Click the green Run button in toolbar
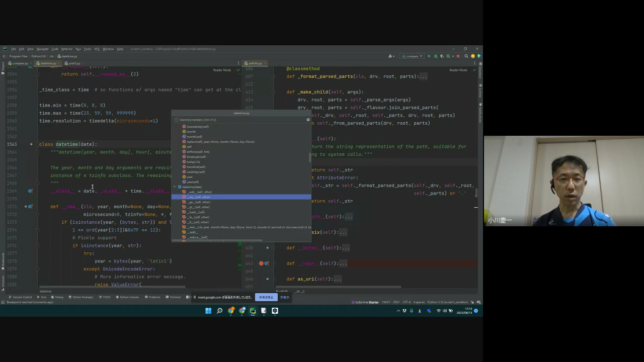Screen dimensions: 644x362 429,56
